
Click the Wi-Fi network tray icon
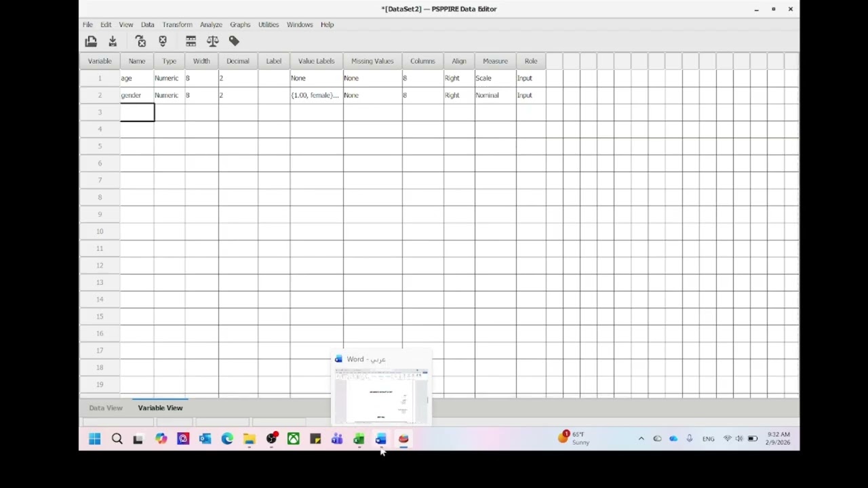[x=727, y=439]
